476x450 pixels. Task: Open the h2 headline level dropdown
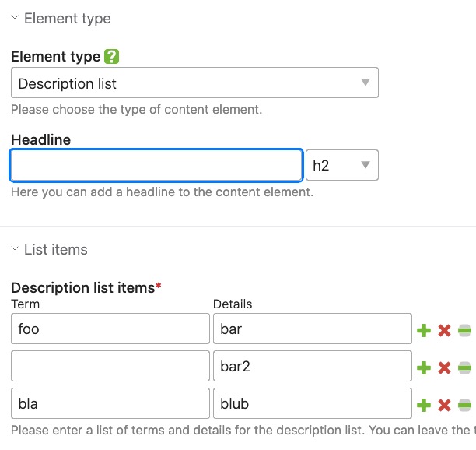tap(342, 165)
